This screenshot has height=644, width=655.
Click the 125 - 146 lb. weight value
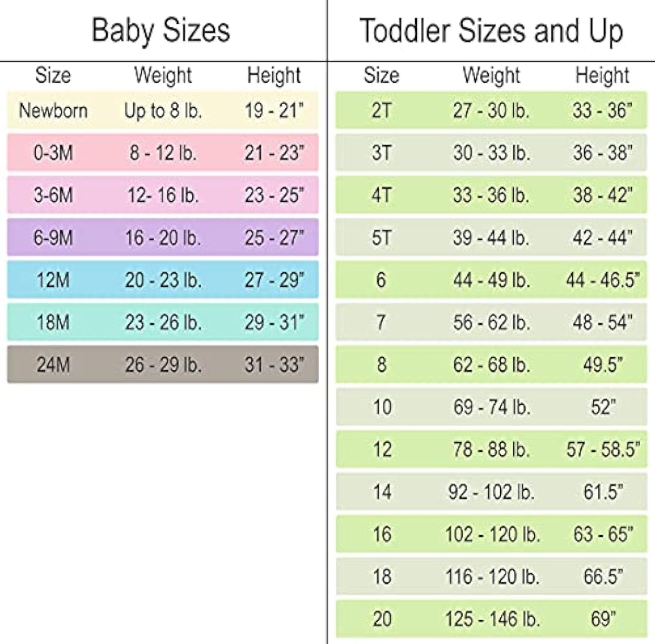pos(492,619)
